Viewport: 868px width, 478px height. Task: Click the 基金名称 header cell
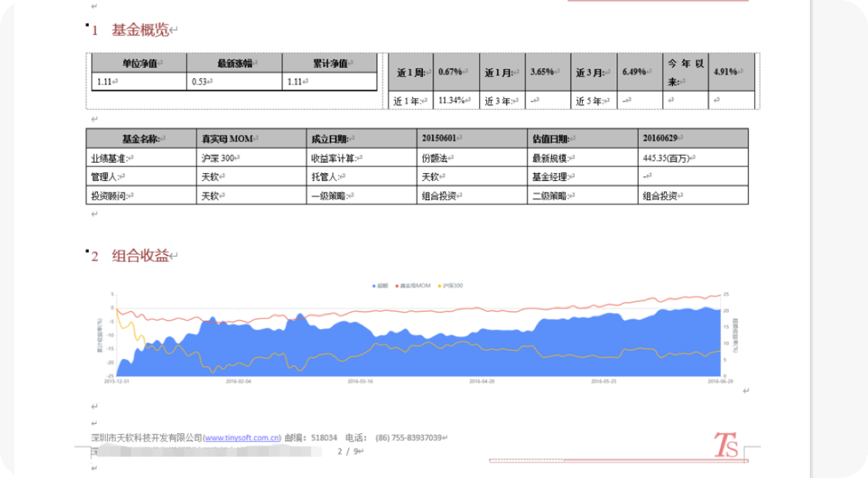[x=141, y=138]
